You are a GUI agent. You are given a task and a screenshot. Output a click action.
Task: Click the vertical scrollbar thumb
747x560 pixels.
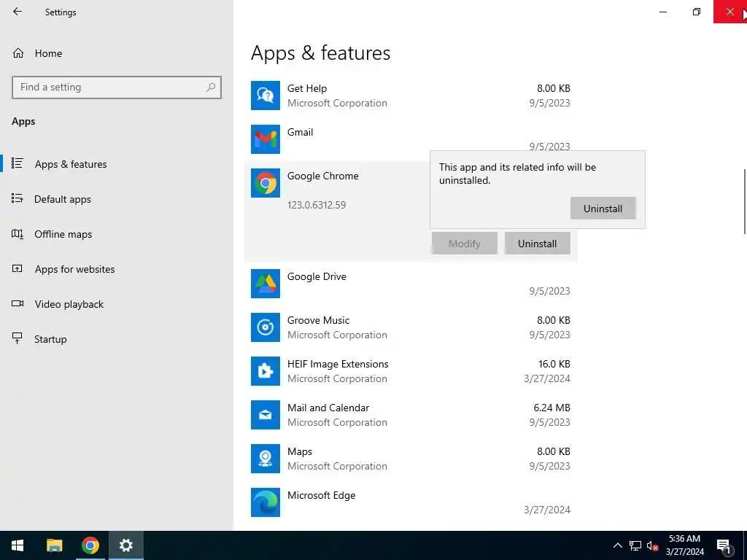point(744,201)
